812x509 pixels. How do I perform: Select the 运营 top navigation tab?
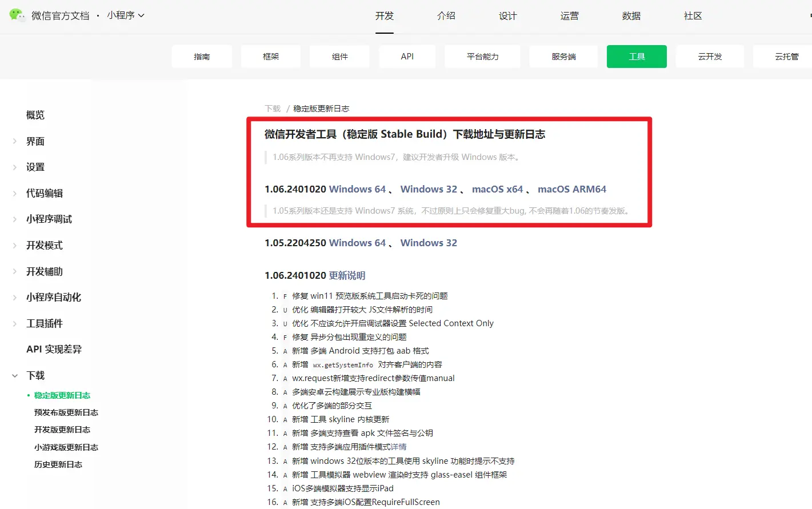(570, 16)
